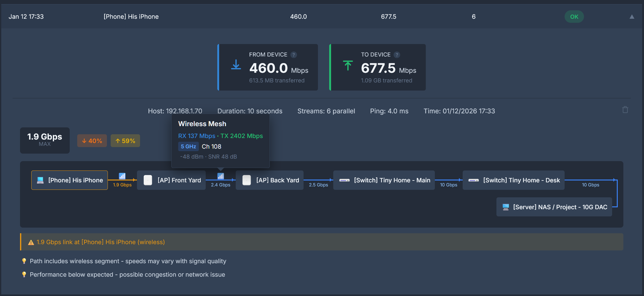The width and height of the screenshot is (644, 296).
Task: Click the 1.9 Gbps MAX speed box
Action: click(x=45, y=140)
